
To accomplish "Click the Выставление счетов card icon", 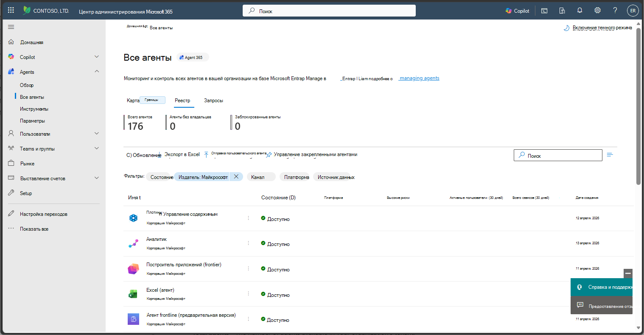I will (11, 178).
